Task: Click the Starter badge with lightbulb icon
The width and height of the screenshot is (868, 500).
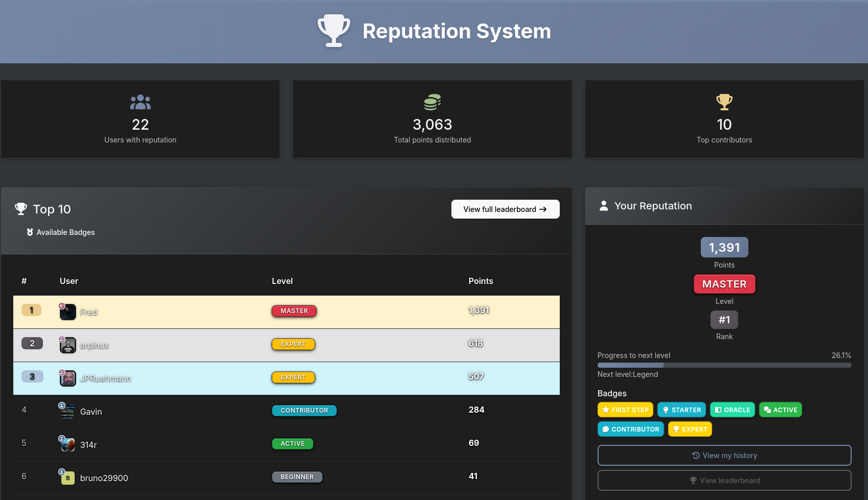Action: [x=681, y=410]
